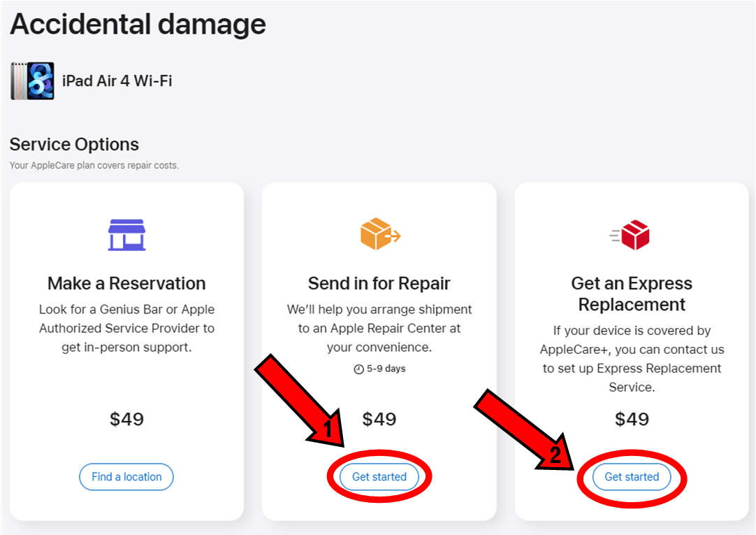
Task: Click the Find a location button
Action: (126, 477)
